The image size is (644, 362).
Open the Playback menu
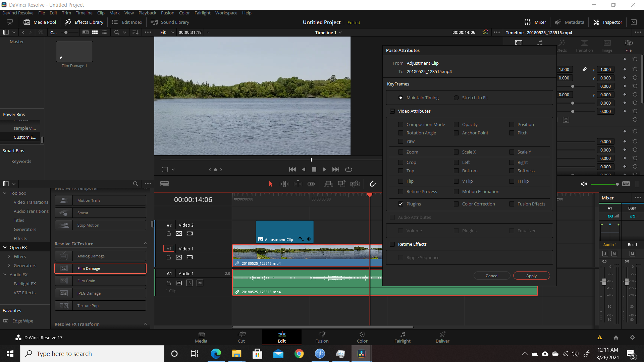tap(147, 13)
